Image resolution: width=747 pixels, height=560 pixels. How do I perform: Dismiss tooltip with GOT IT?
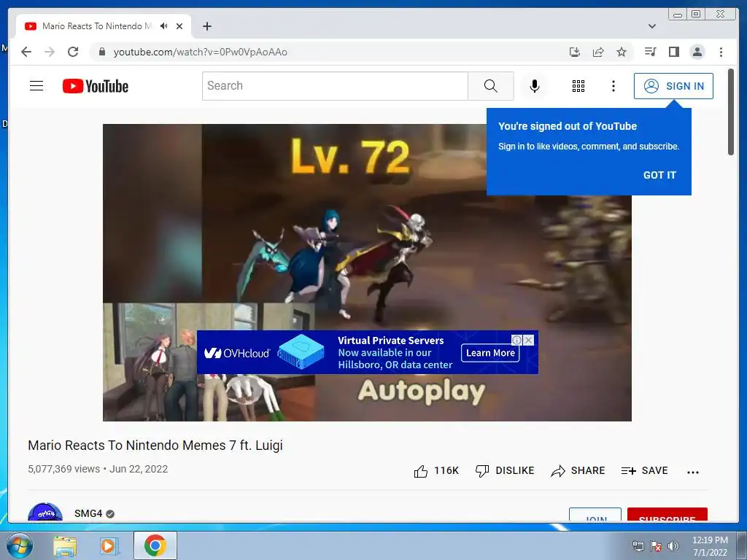[659, 175]
